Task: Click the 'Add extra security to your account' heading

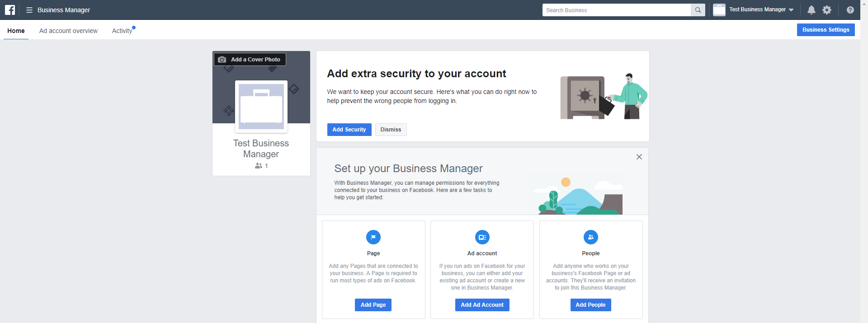Action: [x=417, y=74]
